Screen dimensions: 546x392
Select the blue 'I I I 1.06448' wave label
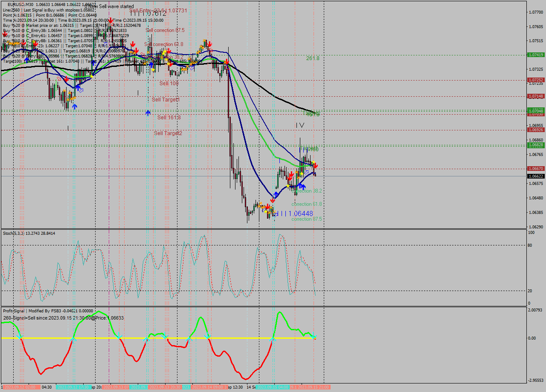click(x=293, y=213)
